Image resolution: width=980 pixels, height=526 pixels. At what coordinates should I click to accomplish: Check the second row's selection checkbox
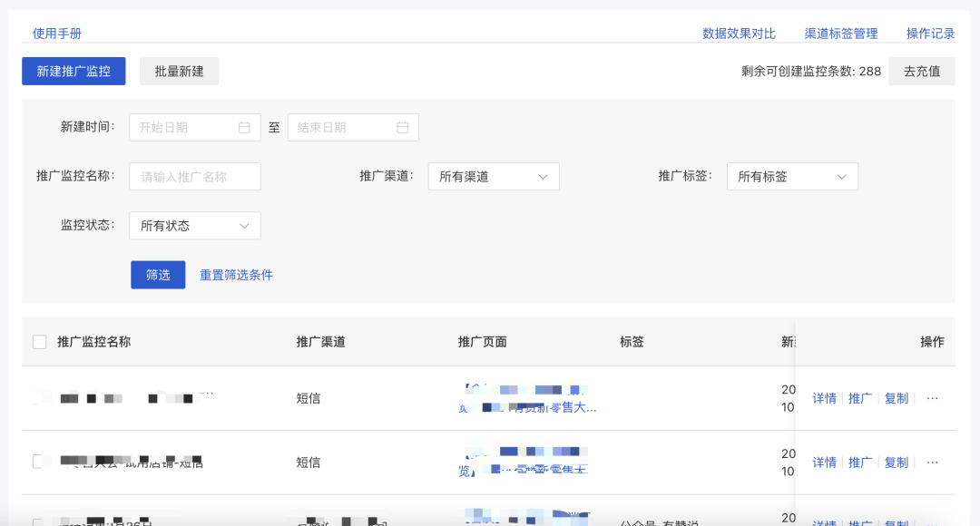click(x=40, y=462)
